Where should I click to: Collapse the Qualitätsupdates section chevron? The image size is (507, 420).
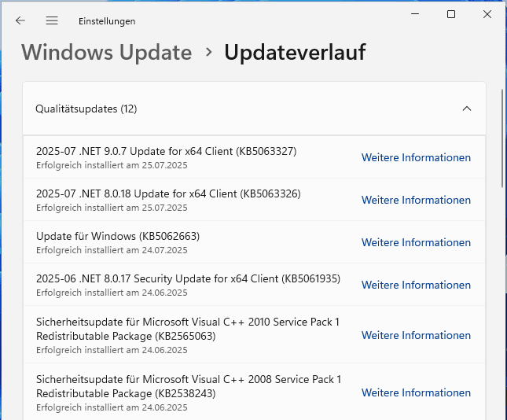(x=467, y=109)
